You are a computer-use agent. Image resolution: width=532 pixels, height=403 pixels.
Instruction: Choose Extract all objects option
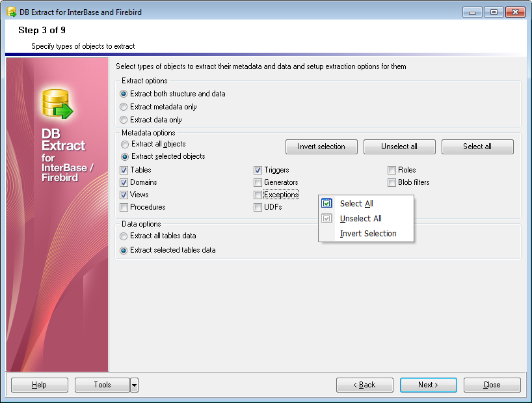[x=124, y=145]
